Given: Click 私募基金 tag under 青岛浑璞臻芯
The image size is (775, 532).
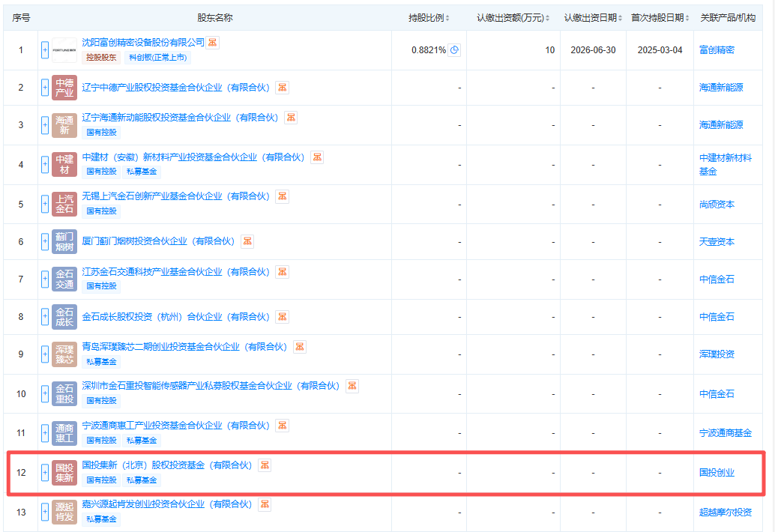Looking at the screenshot, I should coord(101,362).
